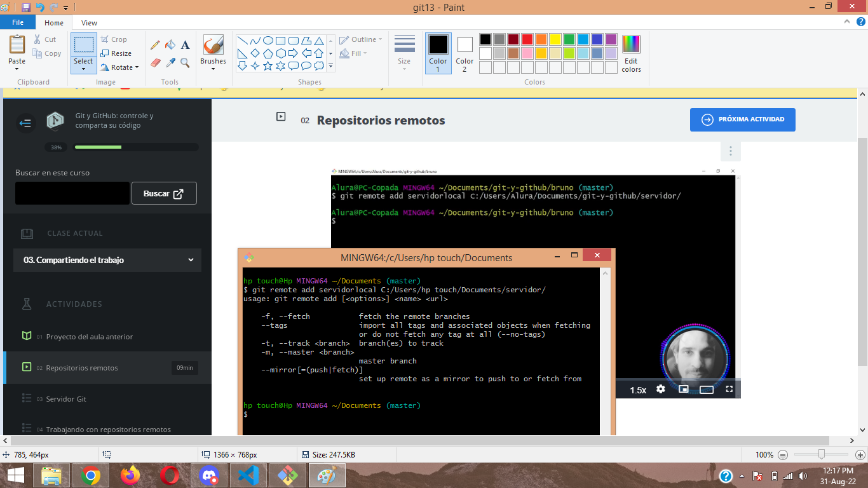This screenshot has width=868, height=488.
Task: Choose the Hexagon shape
Action: [280, 53]
